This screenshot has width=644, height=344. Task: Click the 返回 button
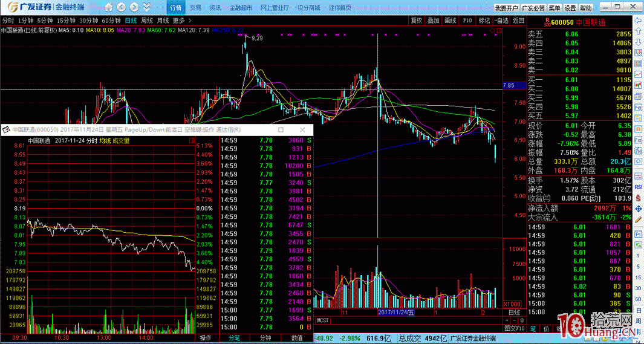[518, 20]
